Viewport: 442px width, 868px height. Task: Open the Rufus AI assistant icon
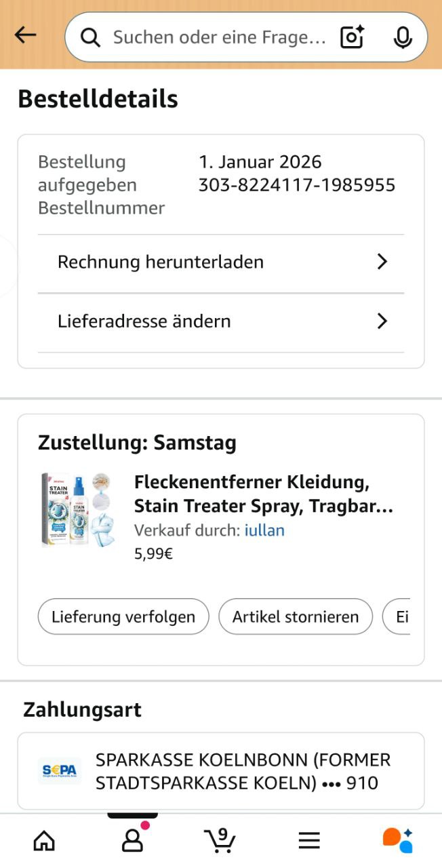397,841
